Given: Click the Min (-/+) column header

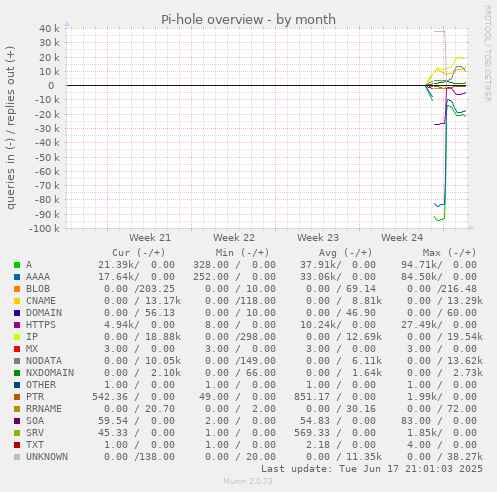Looking at the screenshot, I should [242, 253].
